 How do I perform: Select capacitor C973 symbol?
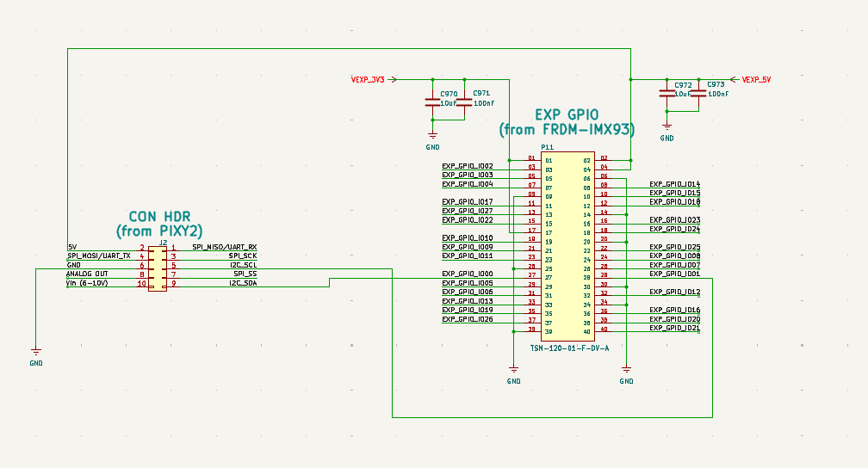click(697, 93)
